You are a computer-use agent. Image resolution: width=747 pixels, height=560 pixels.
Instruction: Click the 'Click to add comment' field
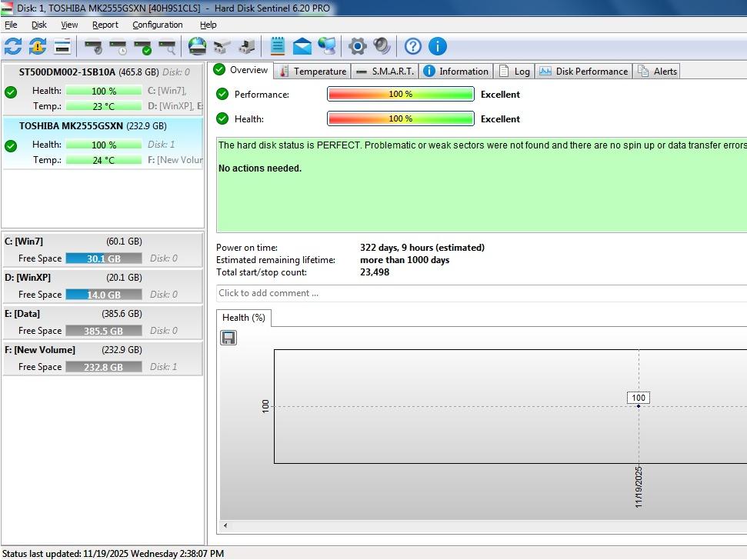coord(477,293)
